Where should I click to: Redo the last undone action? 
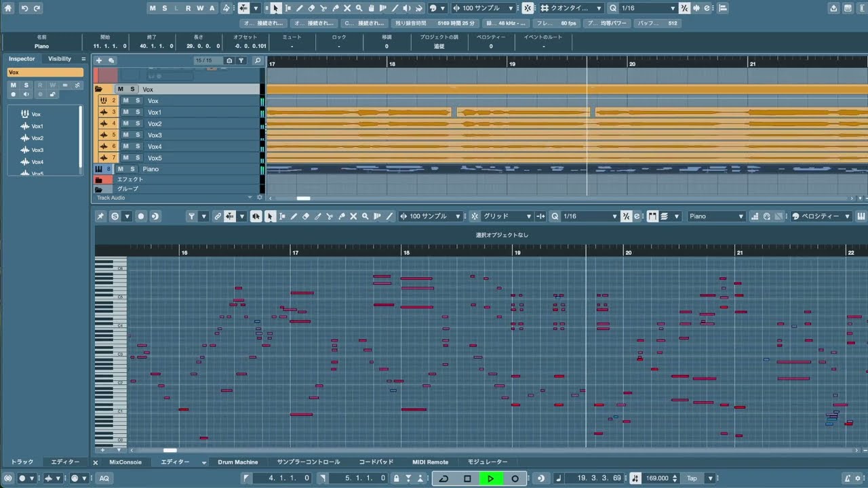coord(37,8)
